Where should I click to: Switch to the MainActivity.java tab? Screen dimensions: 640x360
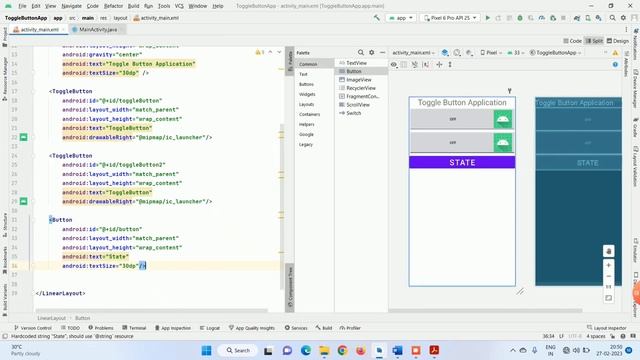(x=98, y=29)
